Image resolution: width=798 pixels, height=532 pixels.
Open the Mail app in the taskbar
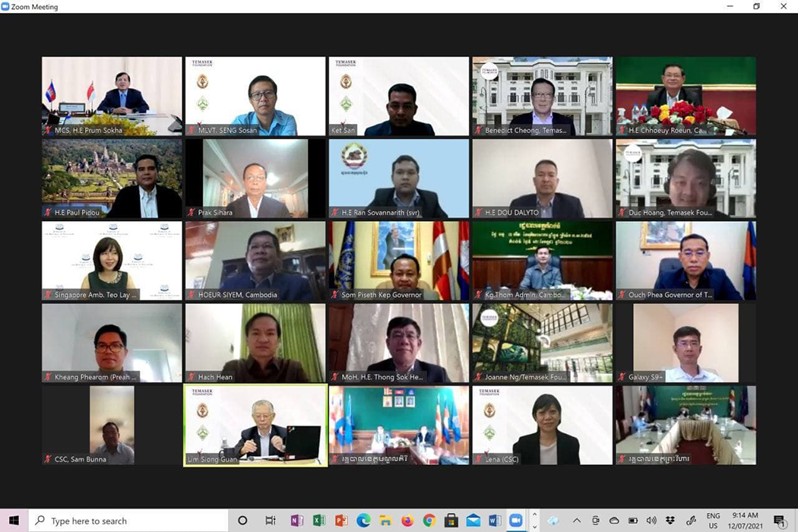click(473, 521)
